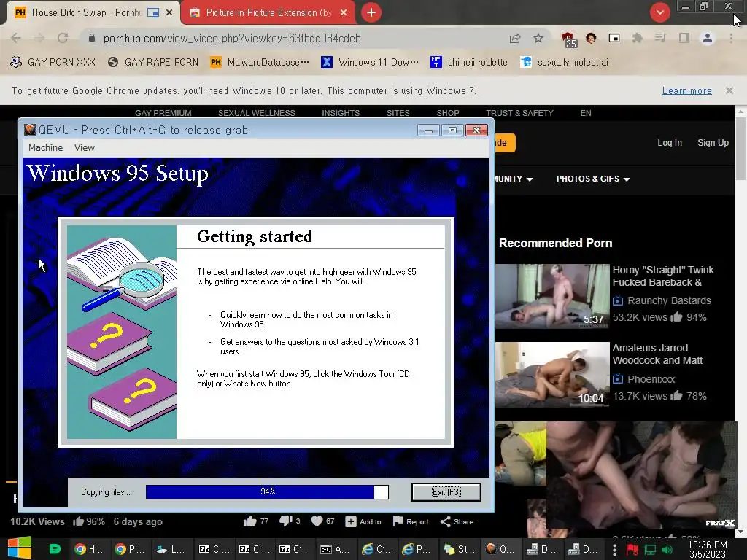Show hidden tray icons via three dots
This screenshot has height=560, width=747.
[614, 550]
